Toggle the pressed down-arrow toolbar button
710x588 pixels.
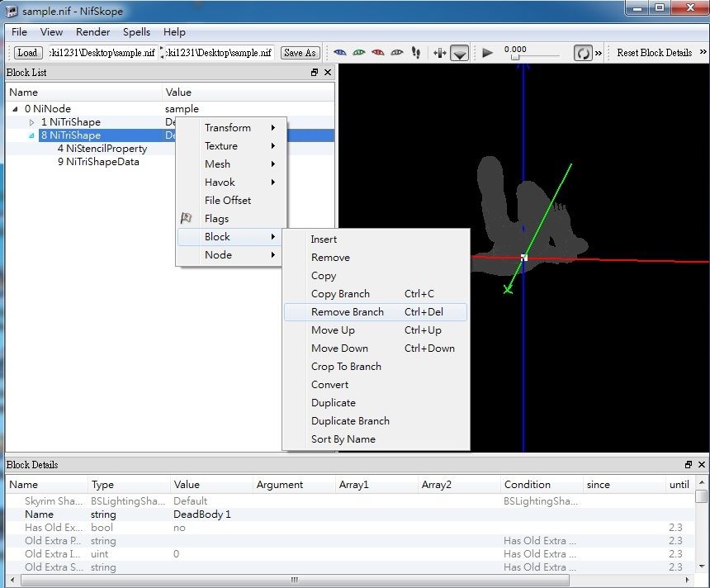coord(460,53)
